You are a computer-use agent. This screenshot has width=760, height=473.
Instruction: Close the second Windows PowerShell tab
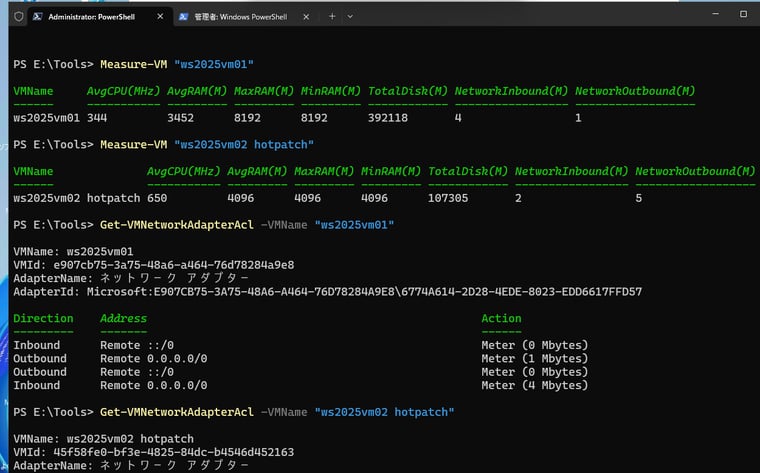pyautogui.click(x=306, y=16)
